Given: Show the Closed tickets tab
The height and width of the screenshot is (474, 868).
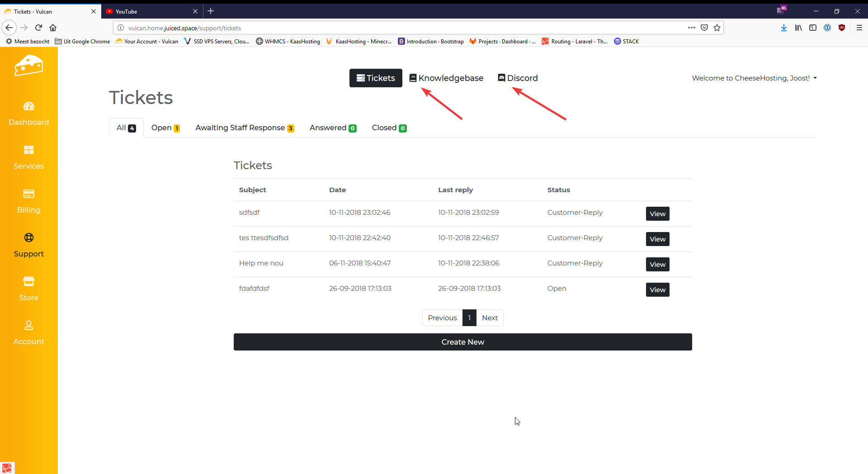Looking at the screenshot, I should pyautogui.click(x=389, y=128).
